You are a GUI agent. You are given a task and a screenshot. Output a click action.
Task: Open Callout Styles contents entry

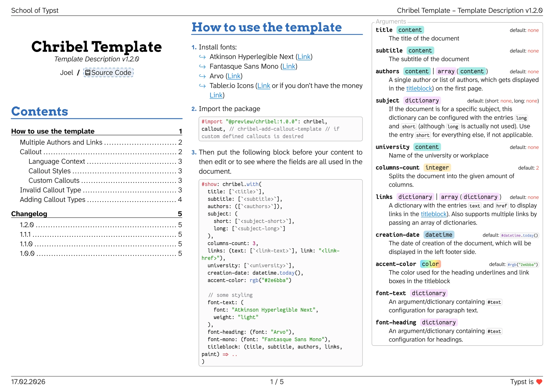(50, 171)
